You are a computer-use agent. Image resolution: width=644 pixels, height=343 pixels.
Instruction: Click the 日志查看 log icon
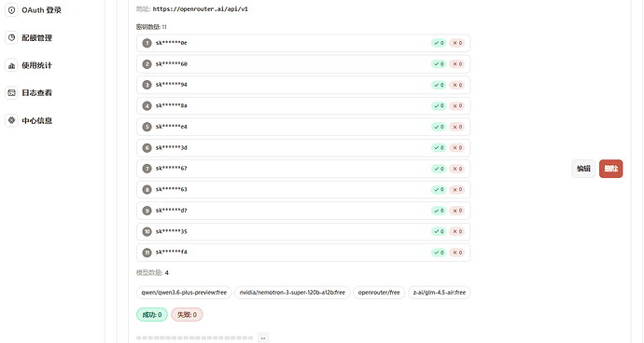pos(11,92)
